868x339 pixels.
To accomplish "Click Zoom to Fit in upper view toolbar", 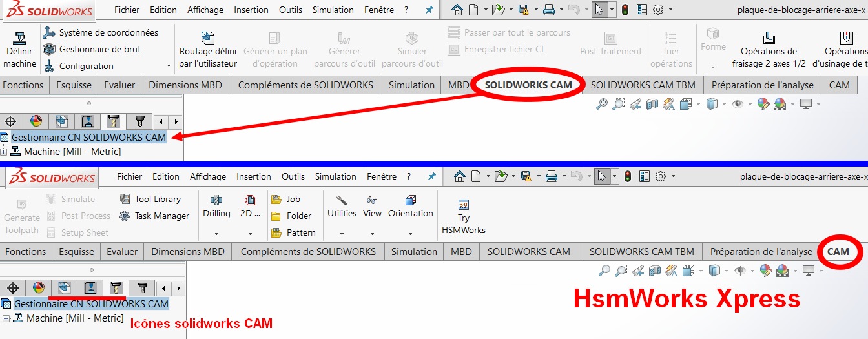I will pyautogui.click(x=602, y=104).
